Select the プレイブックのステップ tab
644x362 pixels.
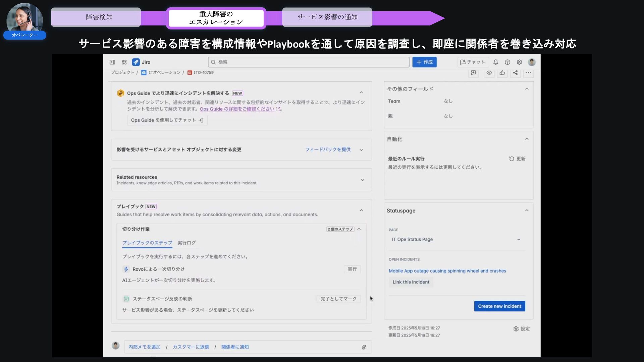coord(147,243)
